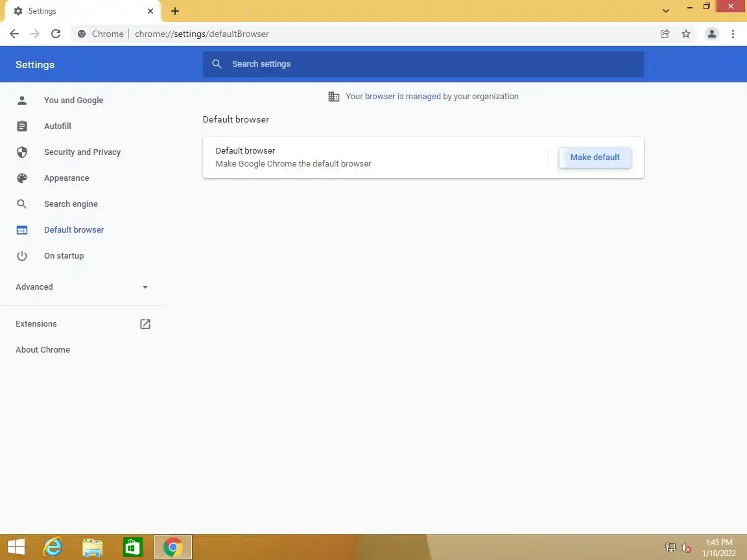The height and width of the screenshot is (560, 747).
Task: Open Autofill settings section
Action: 58,126
